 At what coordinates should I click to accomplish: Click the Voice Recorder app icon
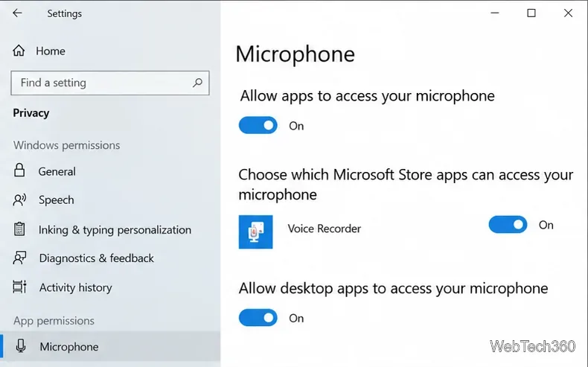tap(256, 232)
